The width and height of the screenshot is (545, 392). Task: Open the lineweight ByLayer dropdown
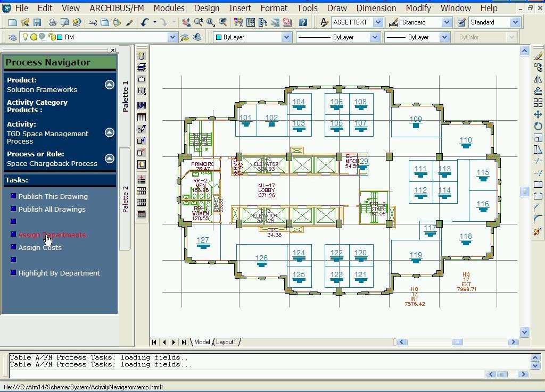[444, 37]
